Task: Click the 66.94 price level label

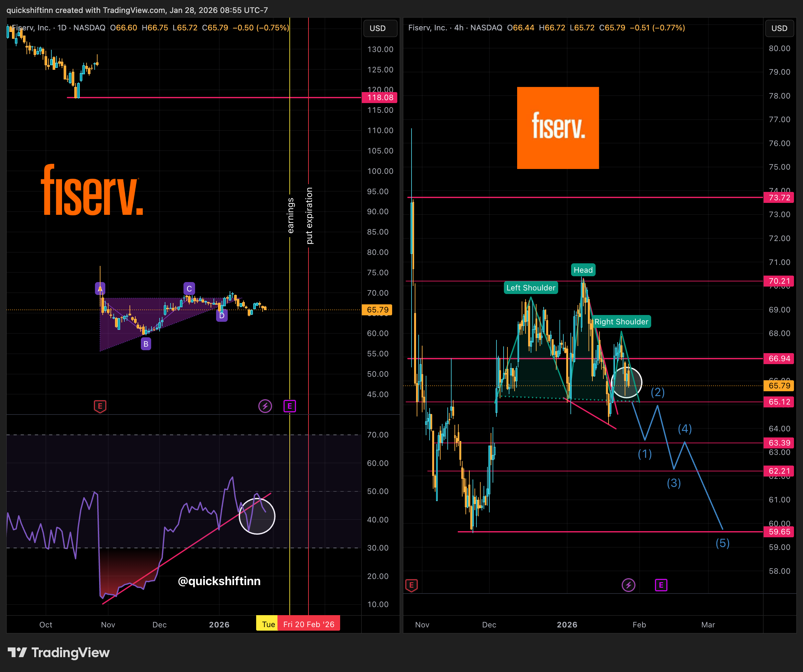Action: (x=779, y=358)
